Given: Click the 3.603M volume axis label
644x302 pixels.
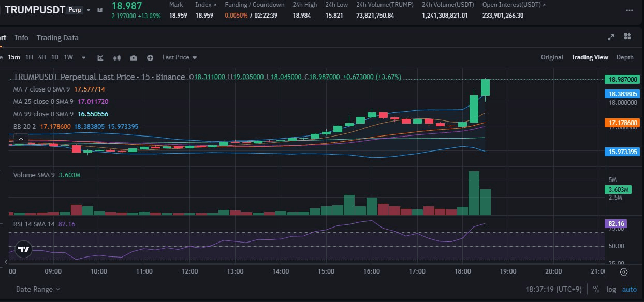Looking at the screenshot, I should pyautogui.click(x=618, y=190).
